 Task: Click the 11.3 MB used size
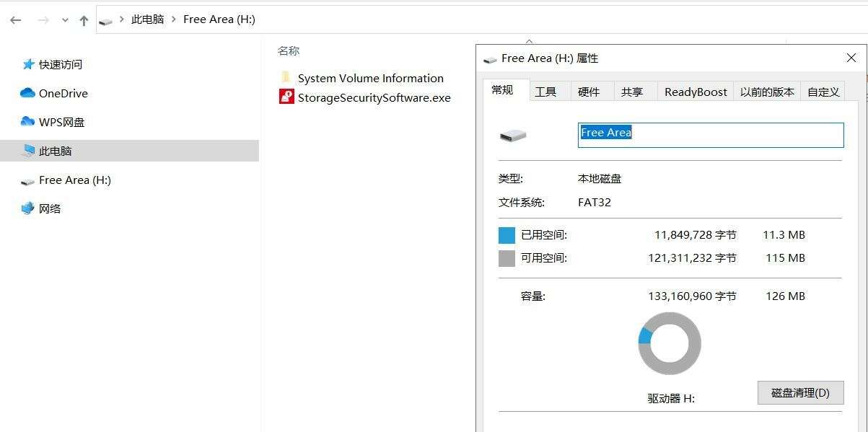(x=784, y=235)
